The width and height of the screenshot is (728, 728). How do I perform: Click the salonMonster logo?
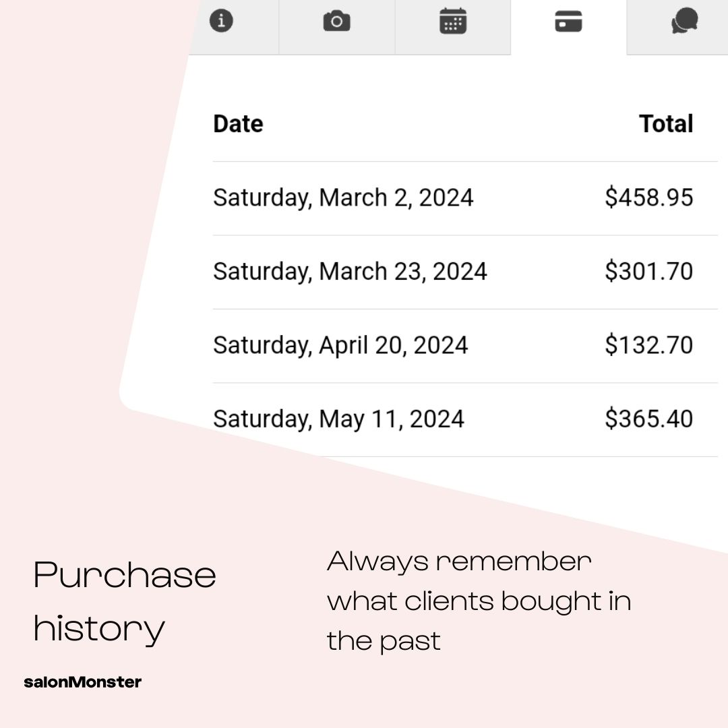pos(83,682)
